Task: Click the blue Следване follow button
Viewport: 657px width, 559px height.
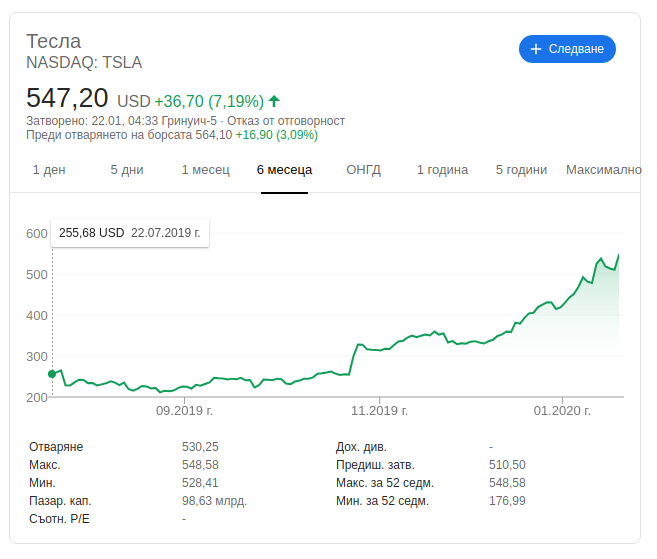Action: pos(567,49)
